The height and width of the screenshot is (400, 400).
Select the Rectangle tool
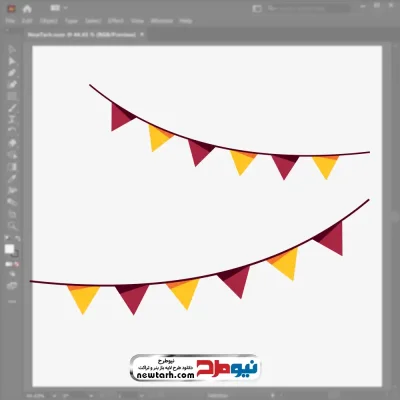click(12, 96)
